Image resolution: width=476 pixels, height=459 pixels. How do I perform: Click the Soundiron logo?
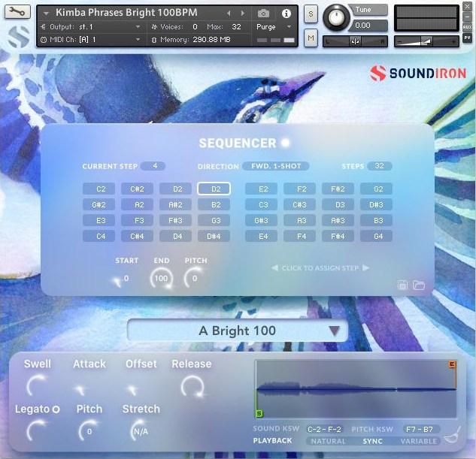click(417, 74)
